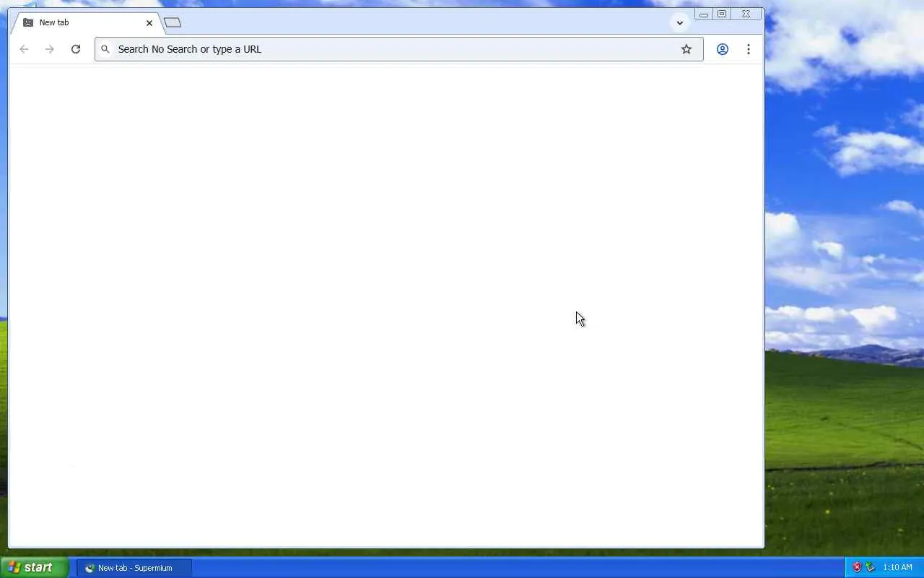924x578 pixels.
Task: Close the "New tab" tab
Action: pyautogui.click(x=149, y=23)
